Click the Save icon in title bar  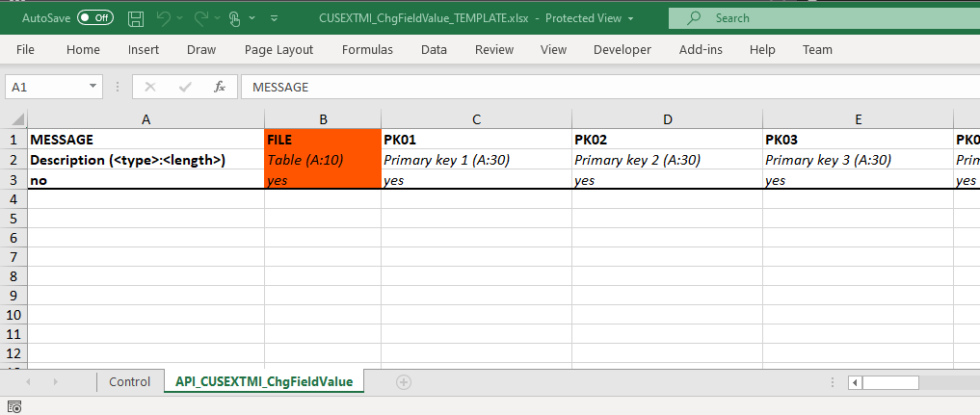tap(136, 18)
